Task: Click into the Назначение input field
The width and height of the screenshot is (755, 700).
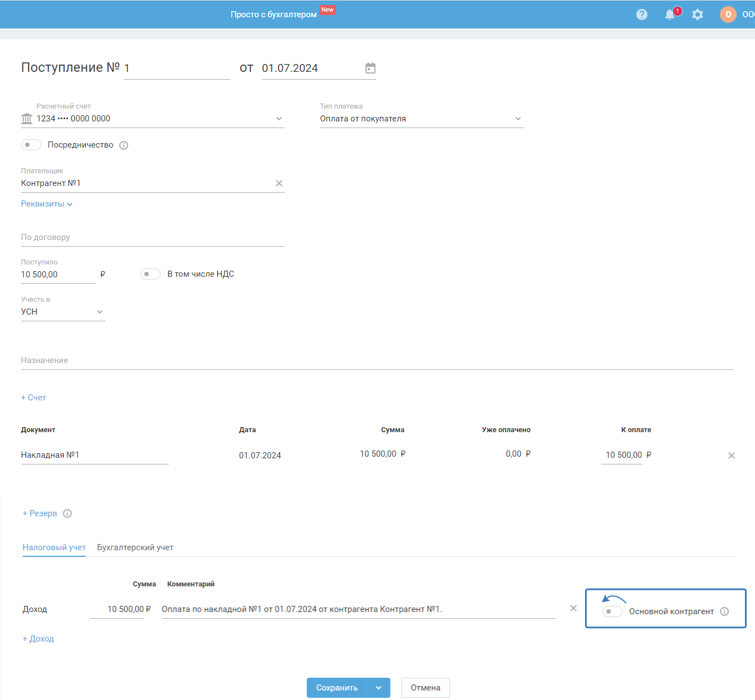Action: pos(377,360)
